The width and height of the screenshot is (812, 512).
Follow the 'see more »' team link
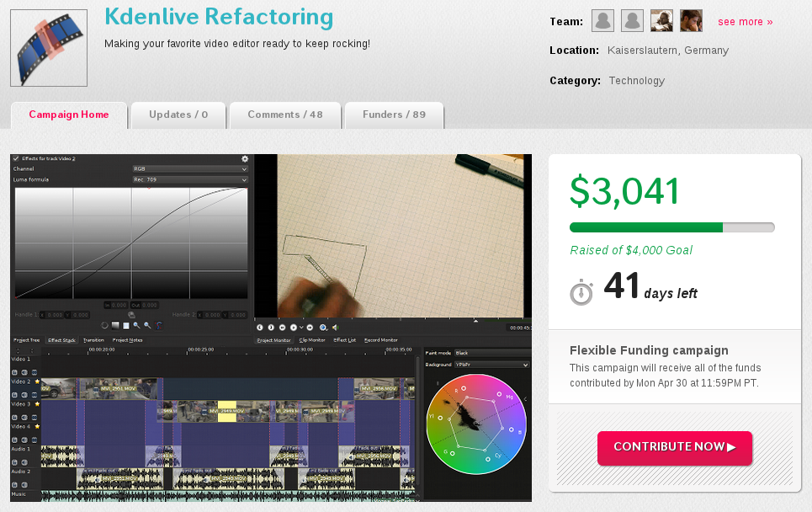pyautogui.click(x=746, y=22)
